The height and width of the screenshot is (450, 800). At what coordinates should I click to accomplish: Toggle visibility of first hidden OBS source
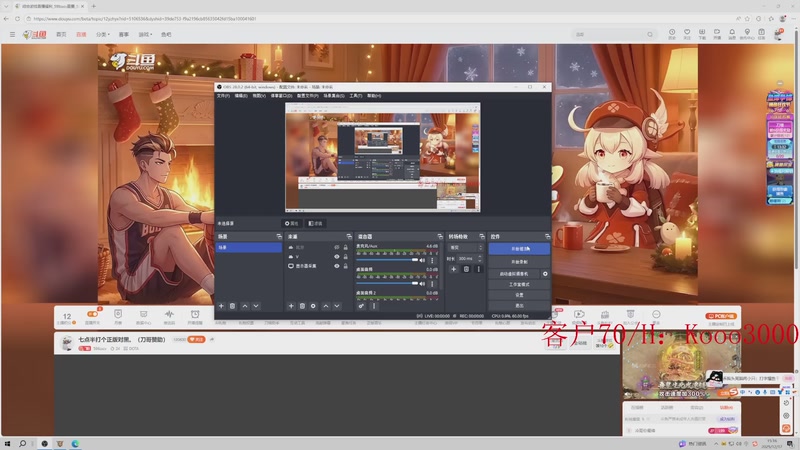click(x=337, y=247)
